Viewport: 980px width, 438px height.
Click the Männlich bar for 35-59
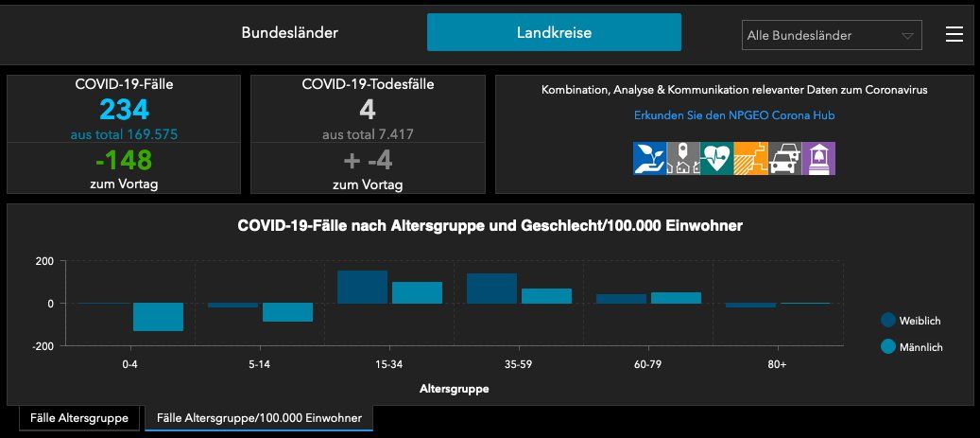point(546,296)
